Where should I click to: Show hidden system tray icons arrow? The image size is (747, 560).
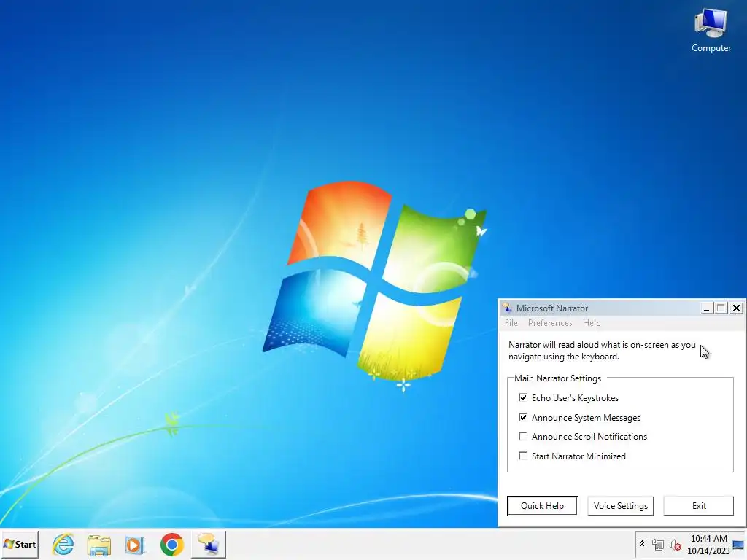[642, 544]
